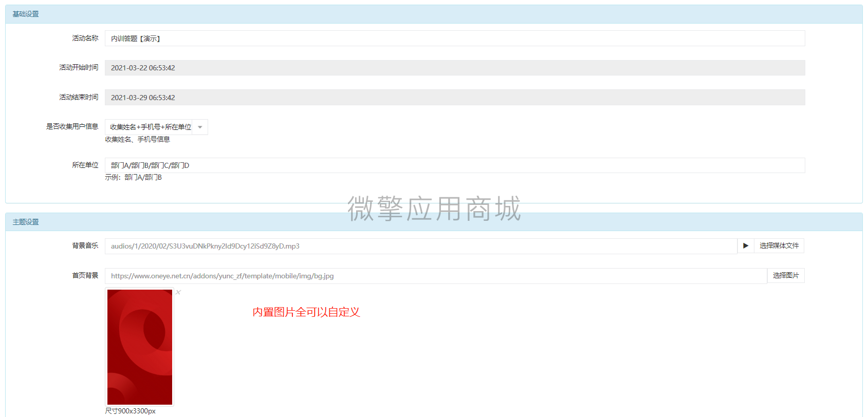Open the user info collection dropdown
Viewport: 868px width, 417px height.
pyautogui.click(x=156, y=127)
